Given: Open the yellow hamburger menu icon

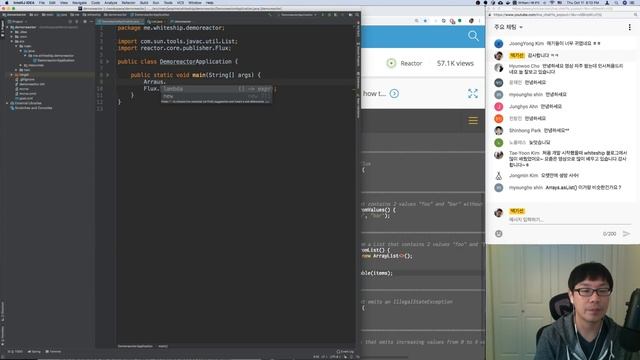Looking at the screenshot, I should [x=473, y=120].
